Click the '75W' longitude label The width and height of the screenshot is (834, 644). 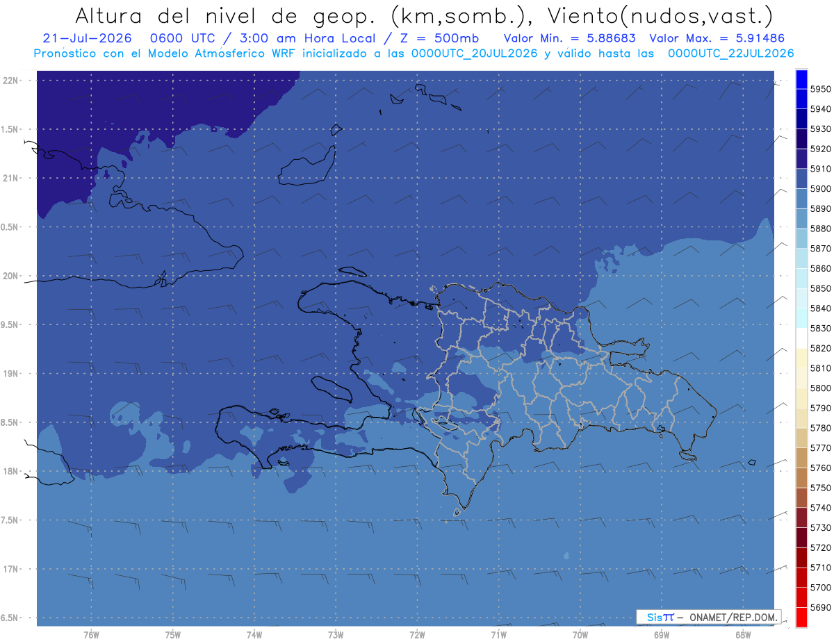pos(173,635)
